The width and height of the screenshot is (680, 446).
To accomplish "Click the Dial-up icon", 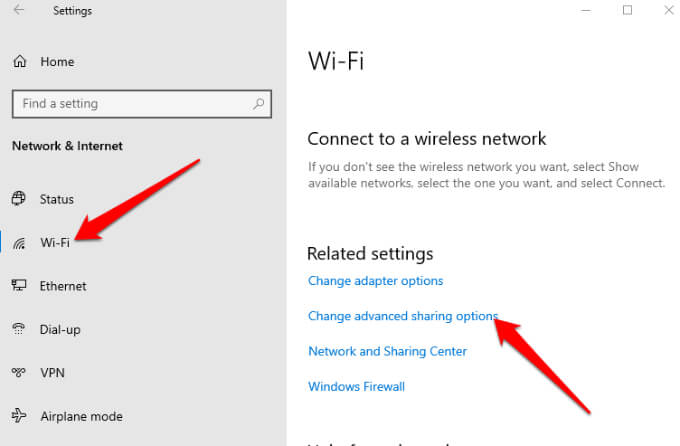I will [x=19, y=329].
